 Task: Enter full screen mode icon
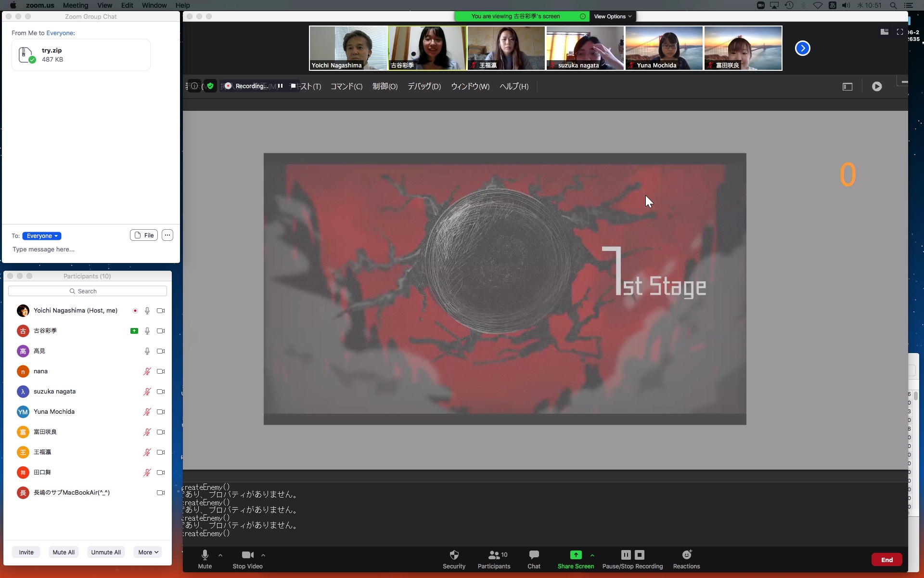899,32
